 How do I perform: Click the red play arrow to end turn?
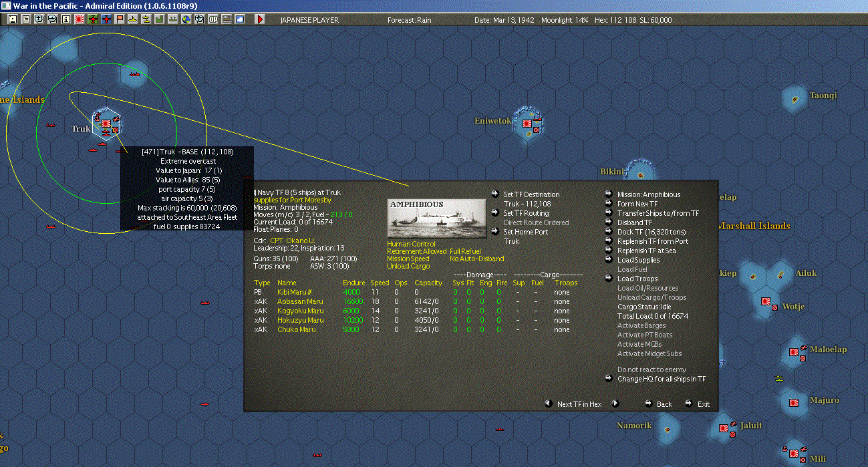click(x=260, y=19)
